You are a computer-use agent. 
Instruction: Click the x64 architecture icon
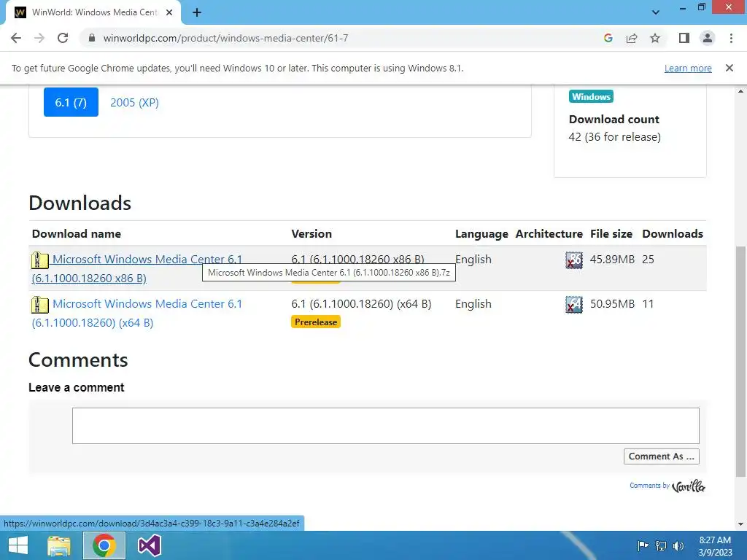click(573, 304)
